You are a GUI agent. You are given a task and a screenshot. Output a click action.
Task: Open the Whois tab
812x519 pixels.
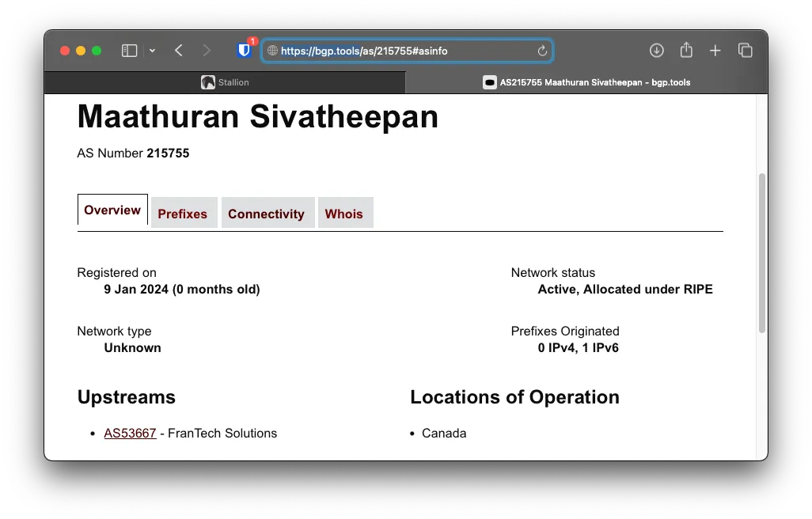pyautogui.click(x=344, y=214)
